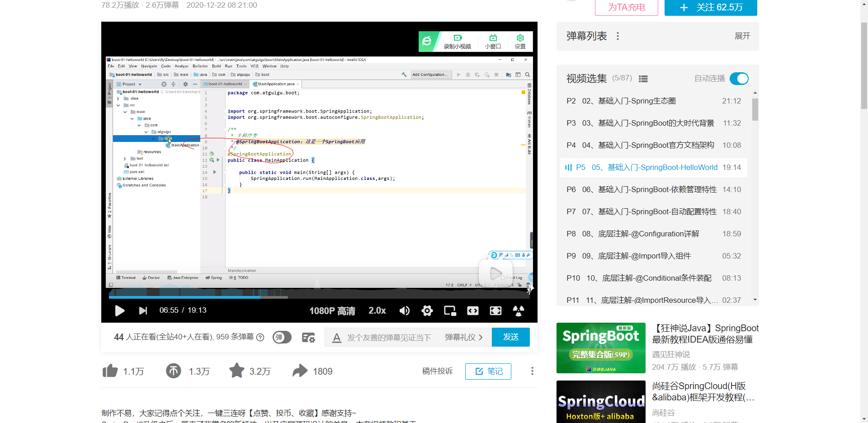Open 弹幕礼仪 link
This screenshot has height=423, width=868.
pyautogui.click(x=463, y=338)
